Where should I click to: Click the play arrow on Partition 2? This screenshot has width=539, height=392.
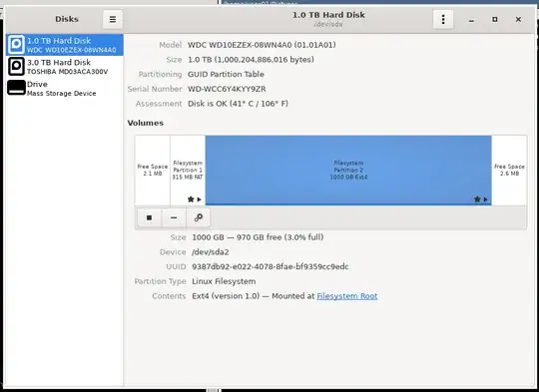point(485,199)
